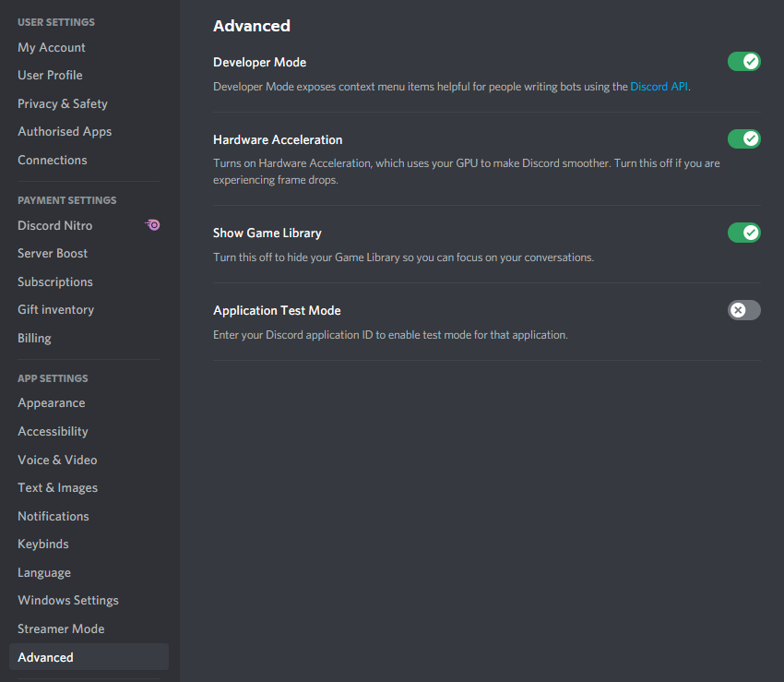Open Streamer Mode settings
784x682 pixels.
coord(61,628)
